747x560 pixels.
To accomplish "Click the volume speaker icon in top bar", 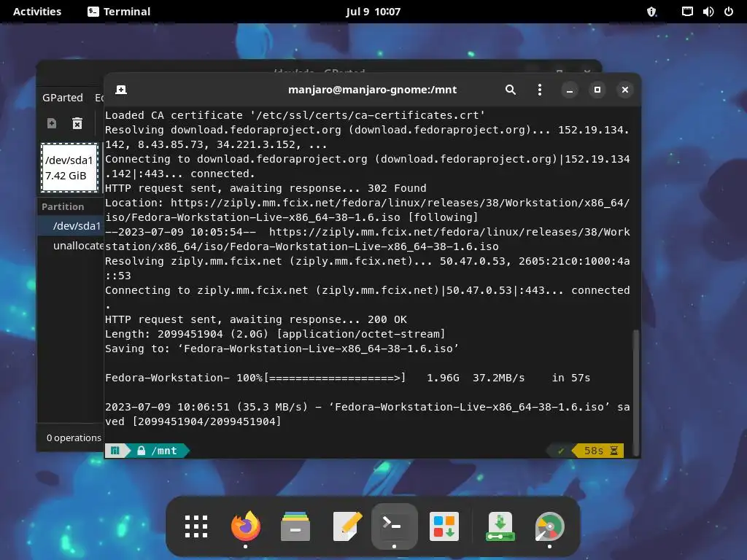I will 708,12.
